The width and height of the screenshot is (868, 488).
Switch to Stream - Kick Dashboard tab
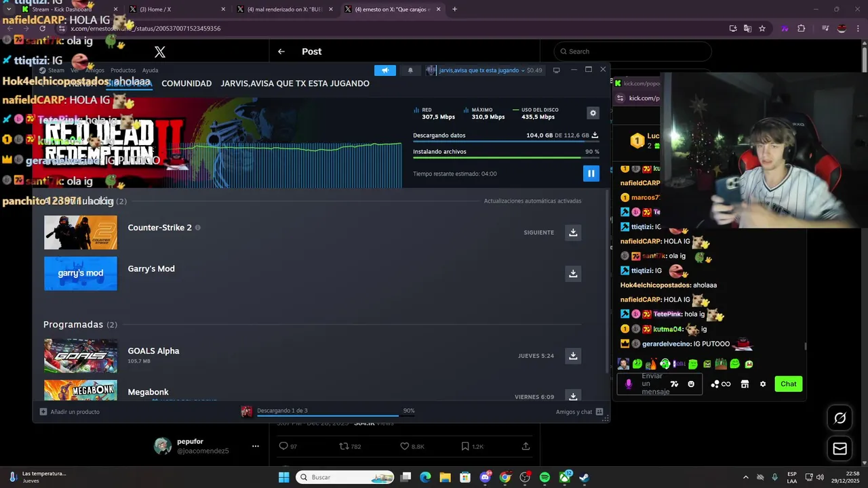click(70, 9)
